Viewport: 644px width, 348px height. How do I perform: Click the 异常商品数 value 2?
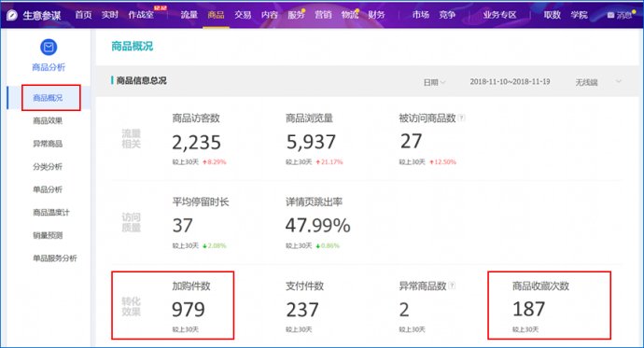[404, 310]
